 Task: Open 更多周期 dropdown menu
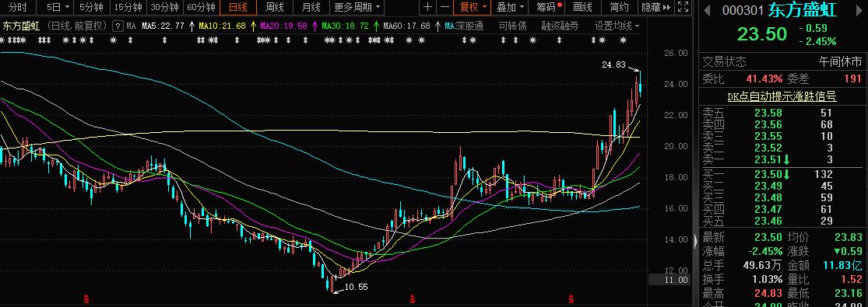pyautogui.click(x=357, y=7)
